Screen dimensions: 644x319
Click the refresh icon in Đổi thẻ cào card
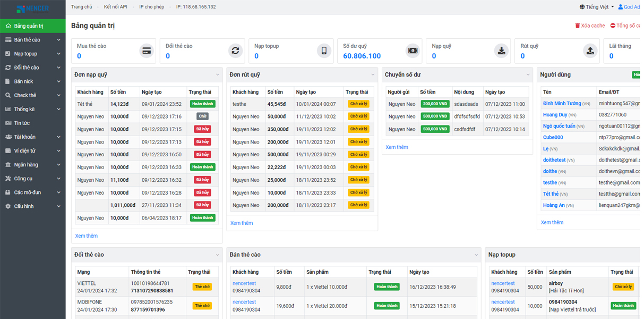pyautogui.click(x=235, y=51)
